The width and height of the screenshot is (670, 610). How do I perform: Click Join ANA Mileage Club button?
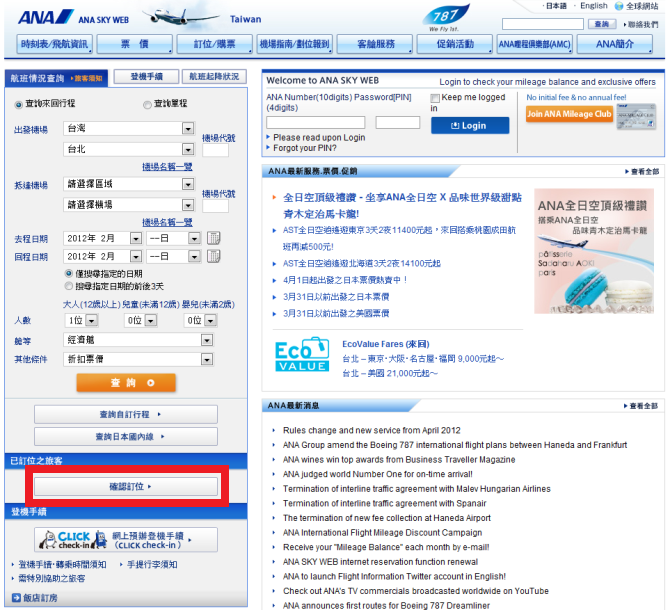[569, 114]
